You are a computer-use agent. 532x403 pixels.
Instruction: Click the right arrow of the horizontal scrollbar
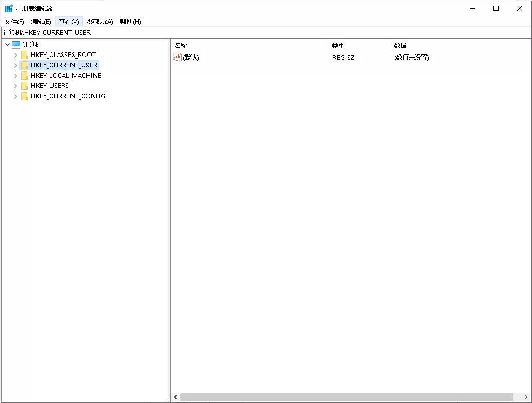point(526,397)
